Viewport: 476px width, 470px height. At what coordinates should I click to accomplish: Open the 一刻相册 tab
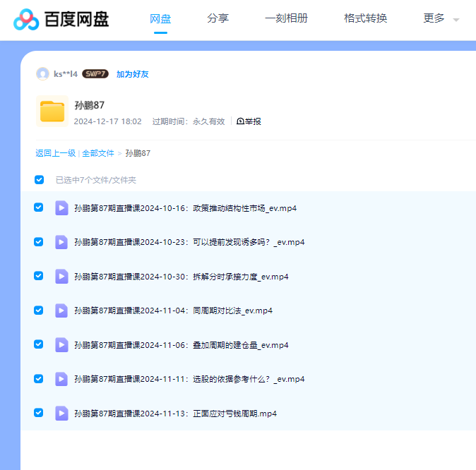286,18
